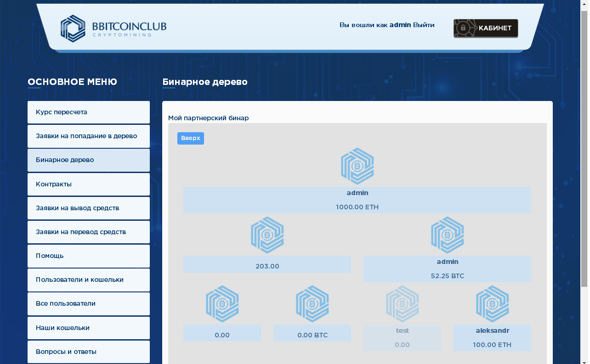Click the admin username in the header

click(400, 25)
